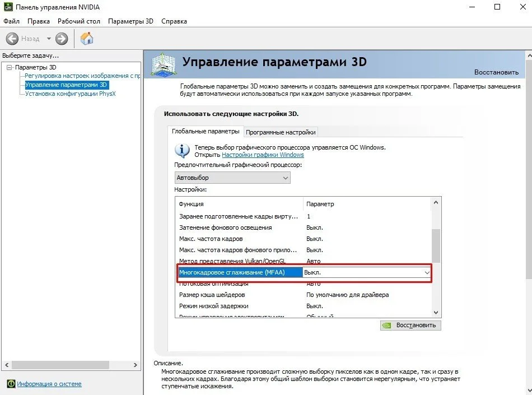This screenshot has height=395, width=532.
Task: Click the Back arrow icon
Action: [12, 39]
